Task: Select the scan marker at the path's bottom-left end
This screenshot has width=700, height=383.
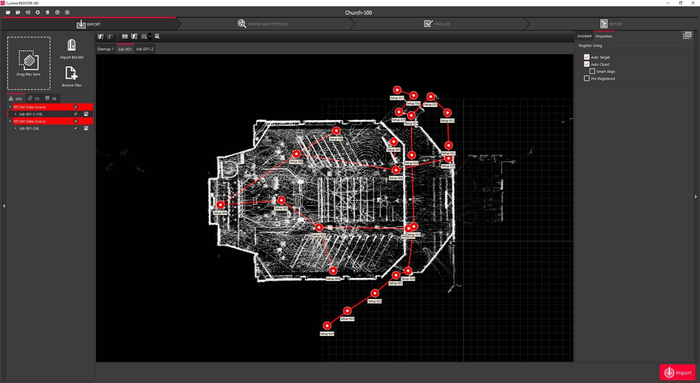Action: coord(327,326)
